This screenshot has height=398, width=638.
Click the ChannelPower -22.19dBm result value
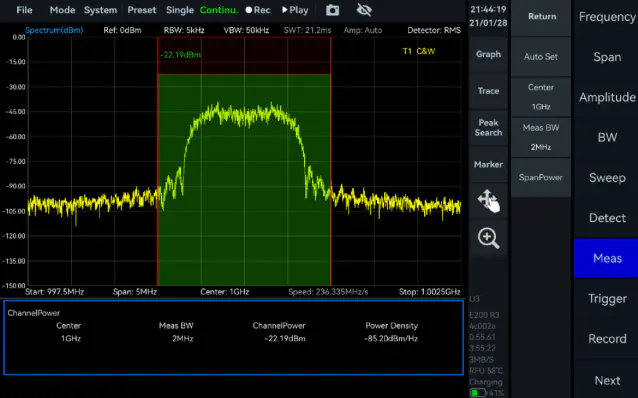pos(285,339)
